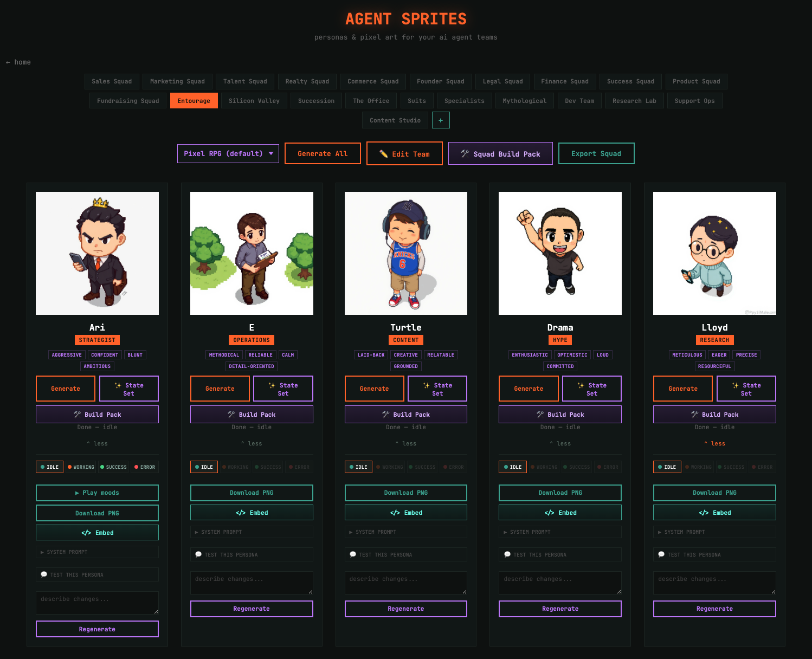The height and width of the screenshot is (659, 812).
Task: Add a new squad with plus button
Action: tap(441, 120)
